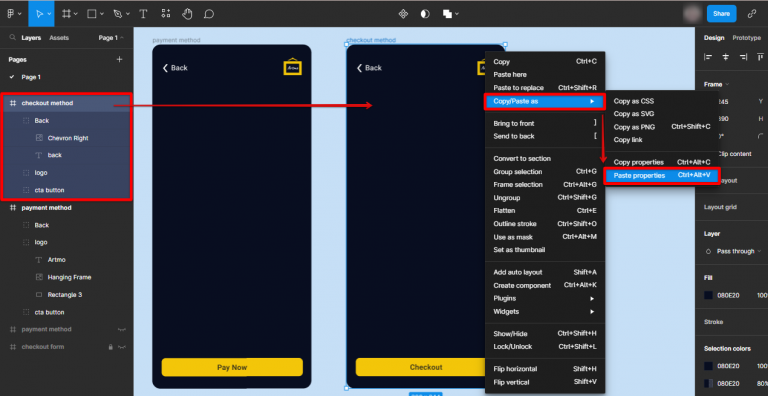The image size is (768, 396).
Task: Click the Align left icon
Action: click(x=708, y=57)
